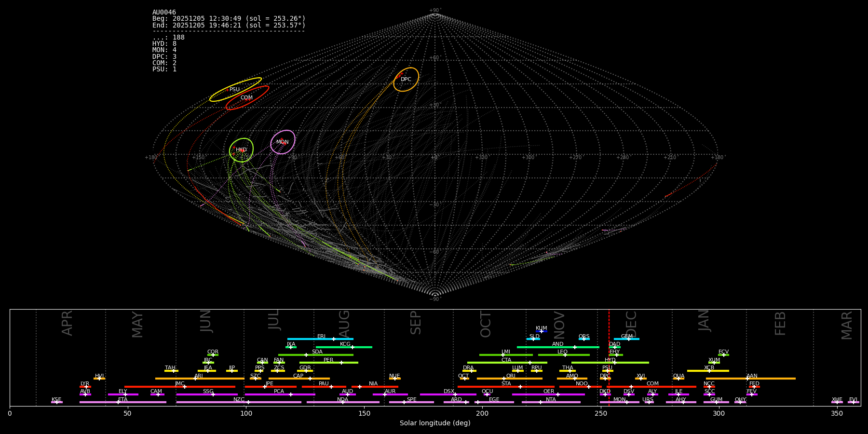This screenshot has height=434, width=868.
Task: Click the AUG month label on the timeline
Action: (344, 324)
